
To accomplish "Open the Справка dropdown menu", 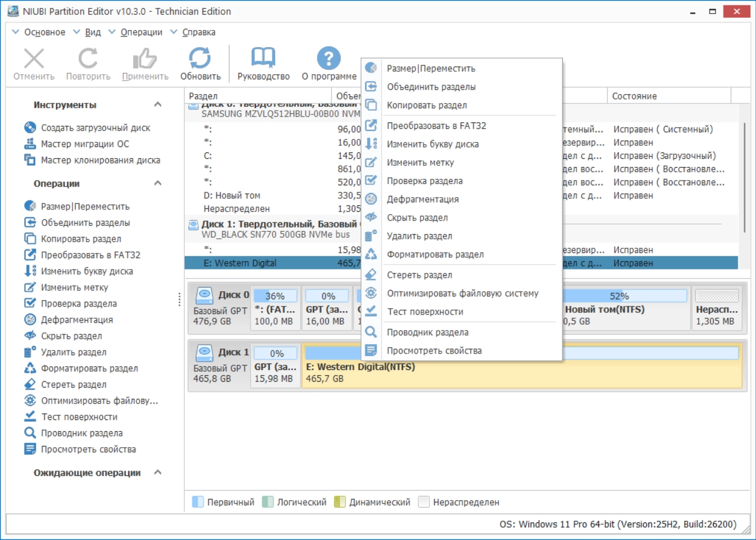I will (x=193, y=32).
